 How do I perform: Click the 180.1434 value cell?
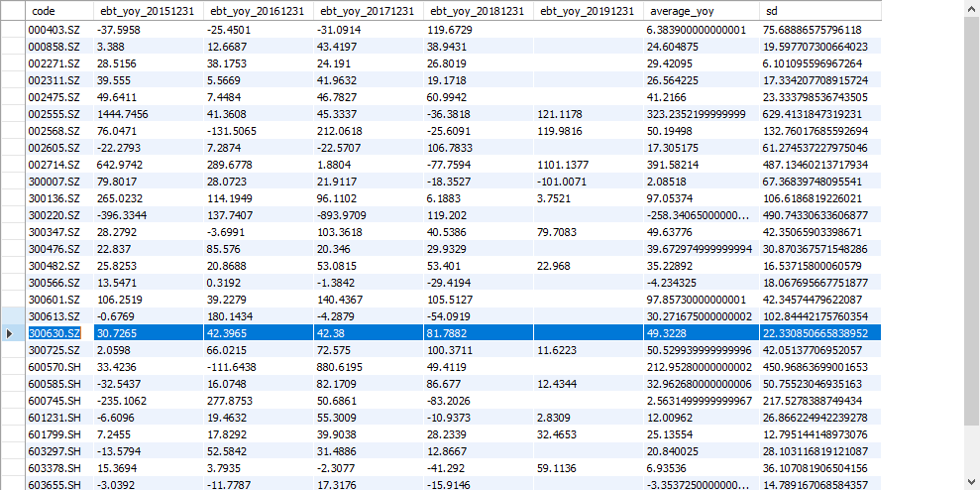tap(258, 316)
